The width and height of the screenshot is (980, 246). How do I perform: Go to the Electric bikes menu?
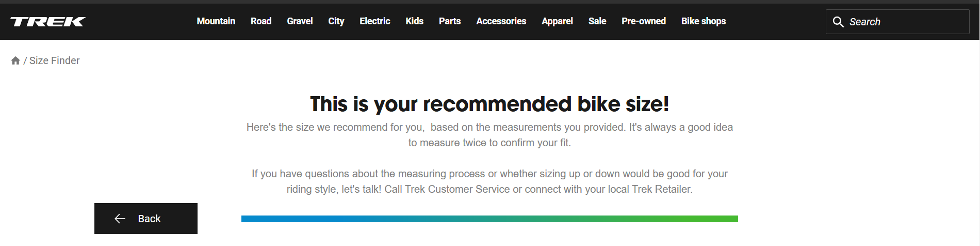coord(374,21)
